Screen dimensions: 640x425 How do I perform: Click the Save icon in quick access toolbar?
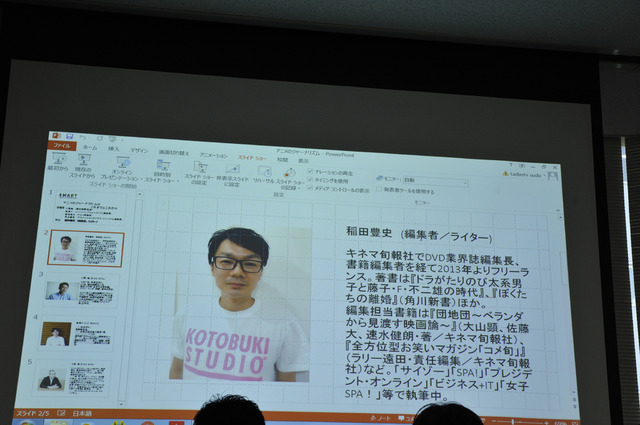(x=69, y=136)
